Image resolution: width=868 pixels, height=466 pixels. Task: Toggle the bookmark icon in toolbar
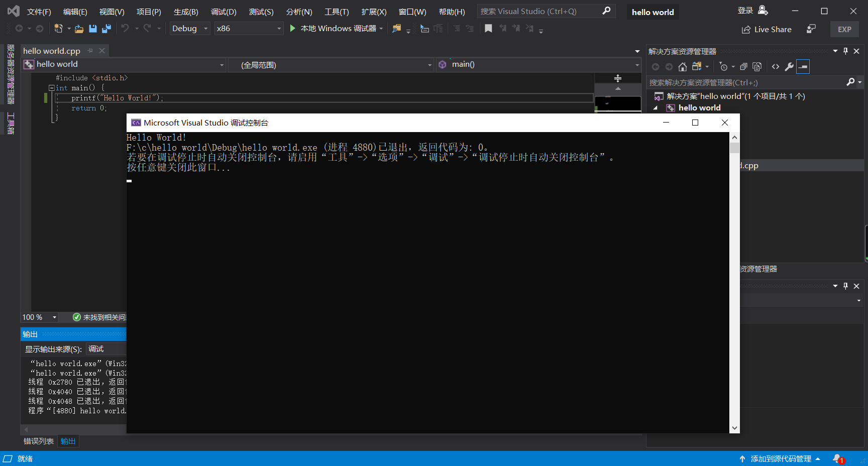pyautogui.click(x=488, y=29)
